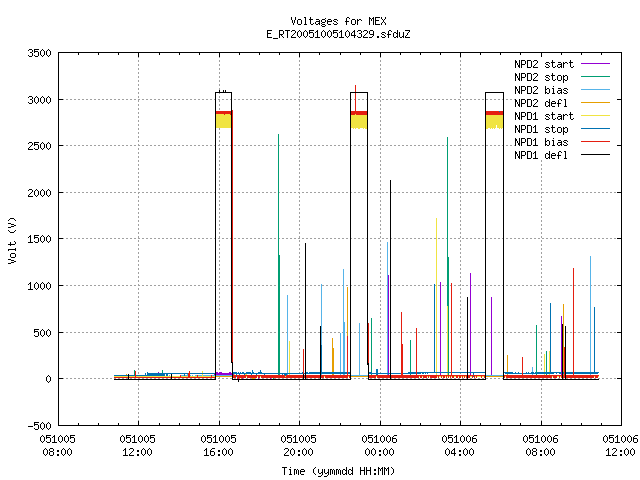Click legend entry 'NPD1 stop'
The height and width of the screenshot is (480, 640).
[x=541, y=129]
